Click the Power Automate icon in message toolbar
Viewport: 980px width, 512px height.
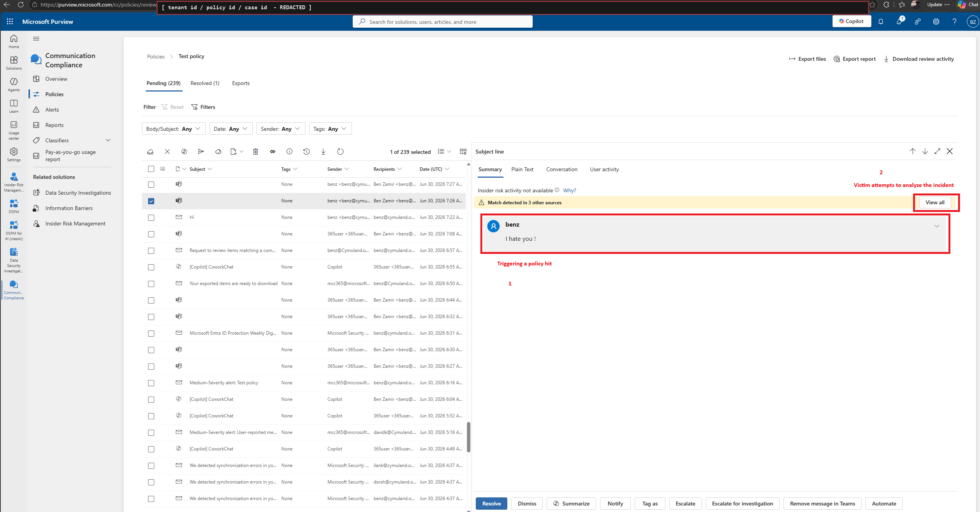tap(273, 152)
